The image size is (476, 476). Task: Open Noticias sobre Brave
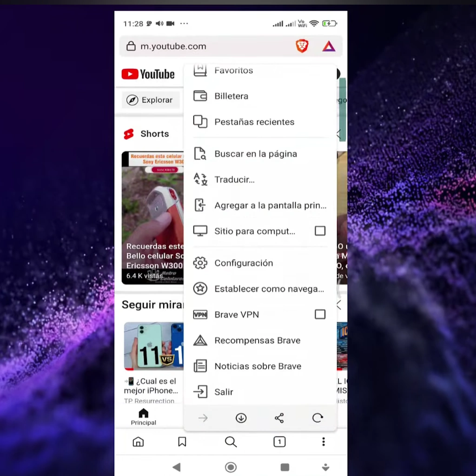coord(260,366)
